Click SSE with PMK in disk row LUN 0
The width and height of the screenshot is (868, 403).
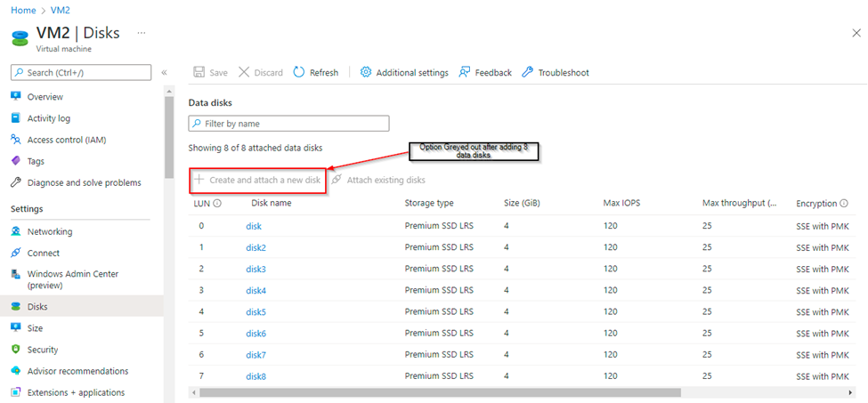point(823,226)
